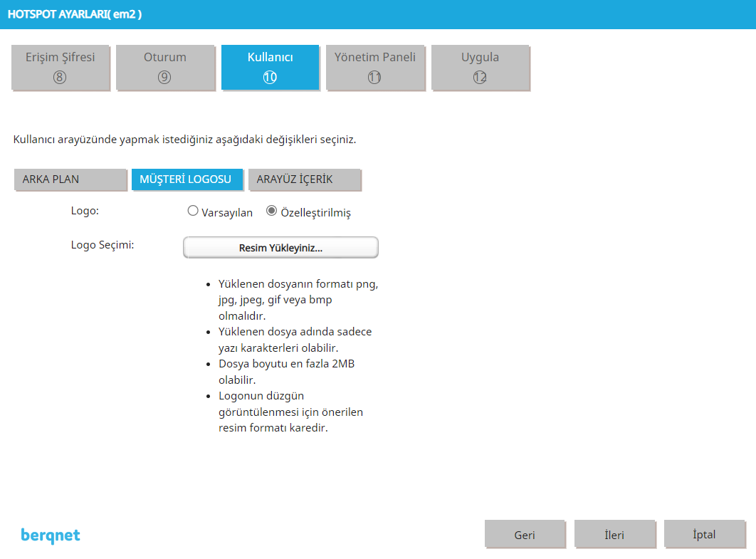The width and height of the screenshot is (756, 559).
Task: Jump to the Uygula step 12 tab
Action: click(481, 68)
